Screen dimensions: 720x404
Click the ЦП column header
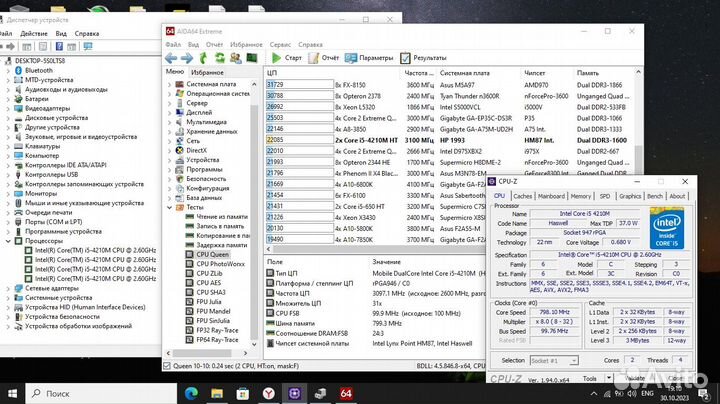click(x=272, y=73)
